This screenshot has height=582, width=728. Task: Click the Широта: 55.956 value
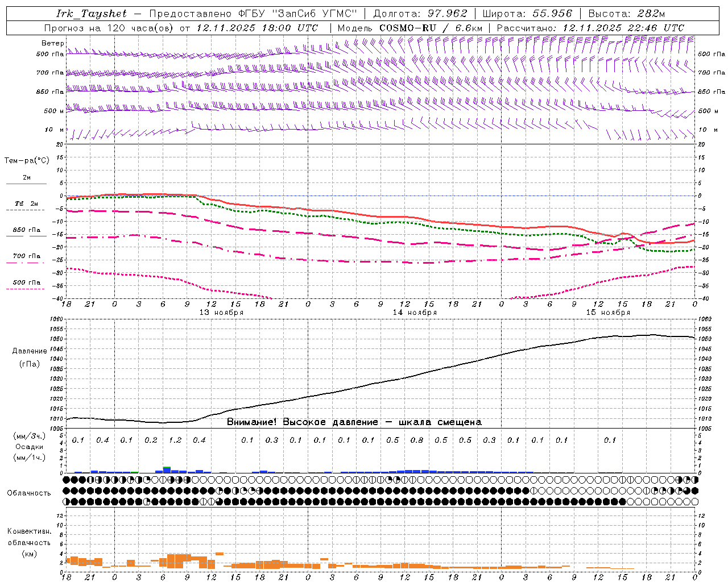[527, 14]
